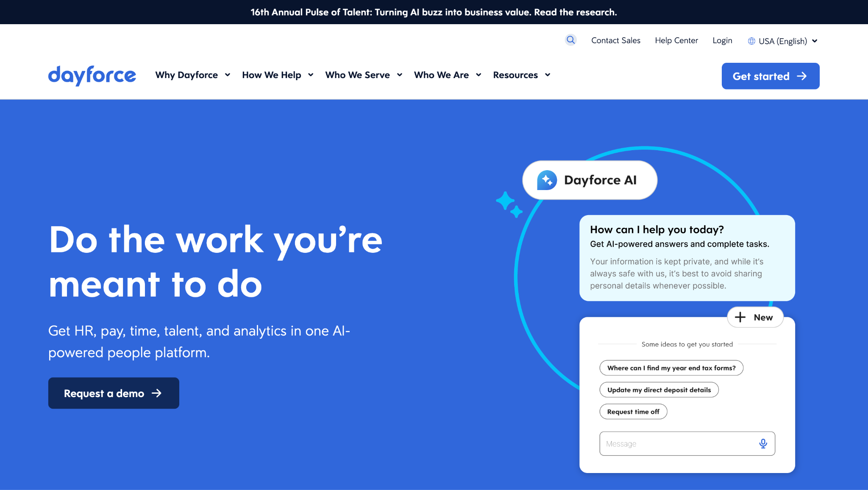Click the Dayforce AI sparkle logo icon
The height and width of the screenshot is (490, 868).
pyautogui.click(x=547, y=180)
